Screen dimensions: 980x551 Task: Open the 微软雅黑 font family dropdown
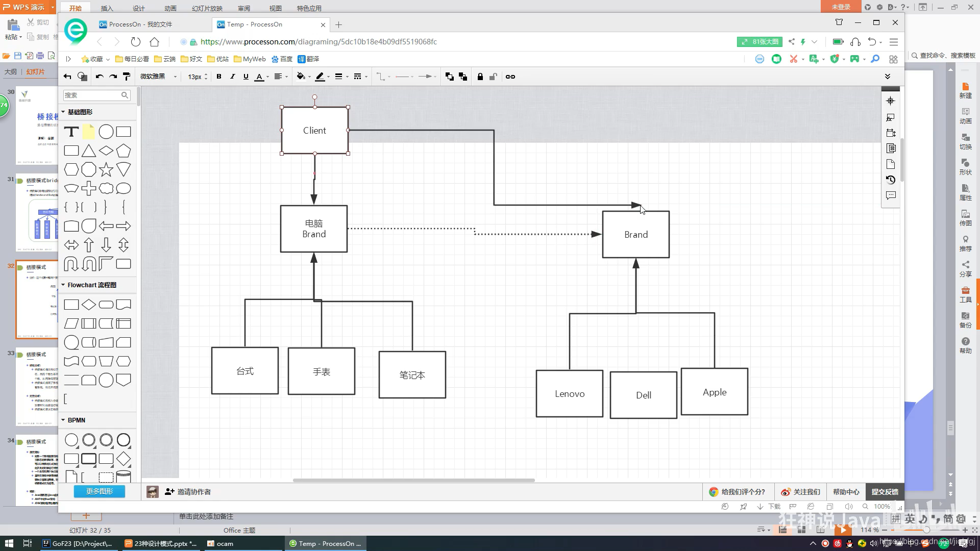click(158, 77)
